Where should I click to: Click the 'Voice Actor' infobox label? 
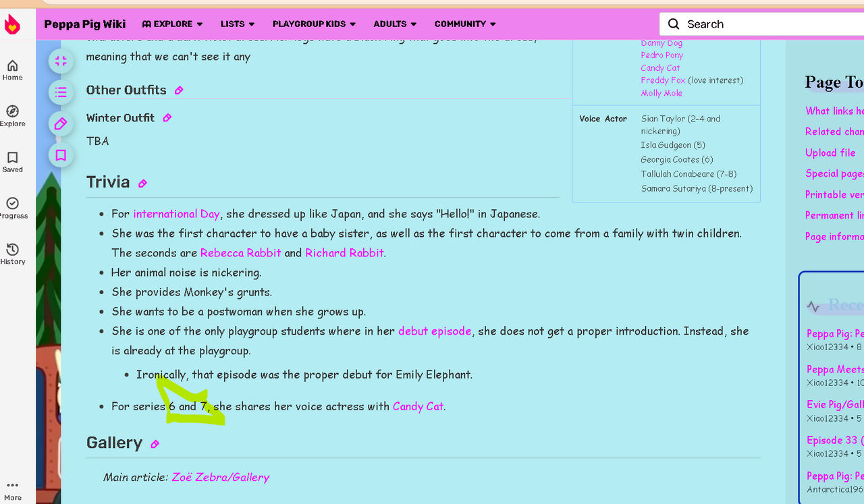pos(603,119)
